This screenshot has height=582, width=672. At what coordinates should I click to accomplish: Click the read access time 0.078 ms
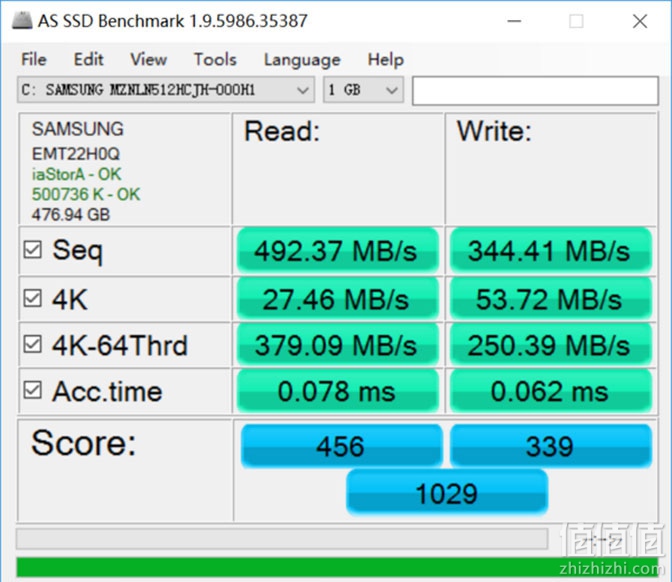[338, 391]
